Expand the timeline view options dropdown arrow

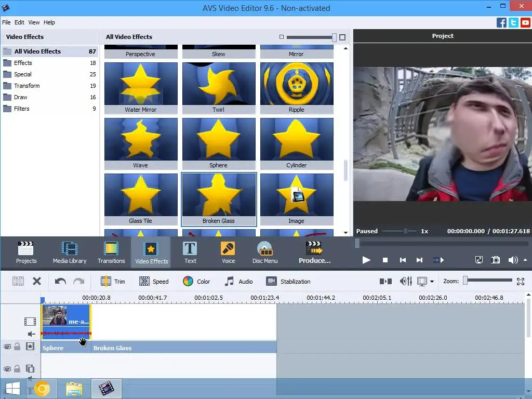pyautogui.click(x=432, y=281)
